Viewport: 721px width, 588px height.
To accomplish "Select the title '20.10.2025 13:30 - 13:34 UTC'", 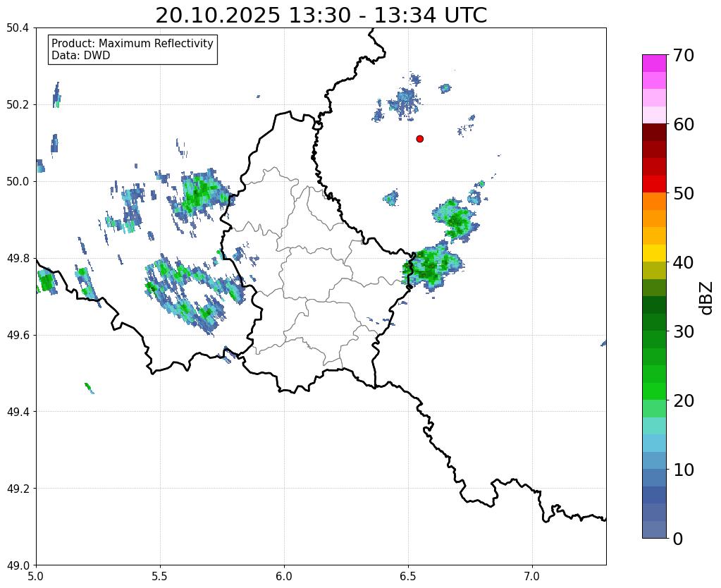I will point(321,16).
